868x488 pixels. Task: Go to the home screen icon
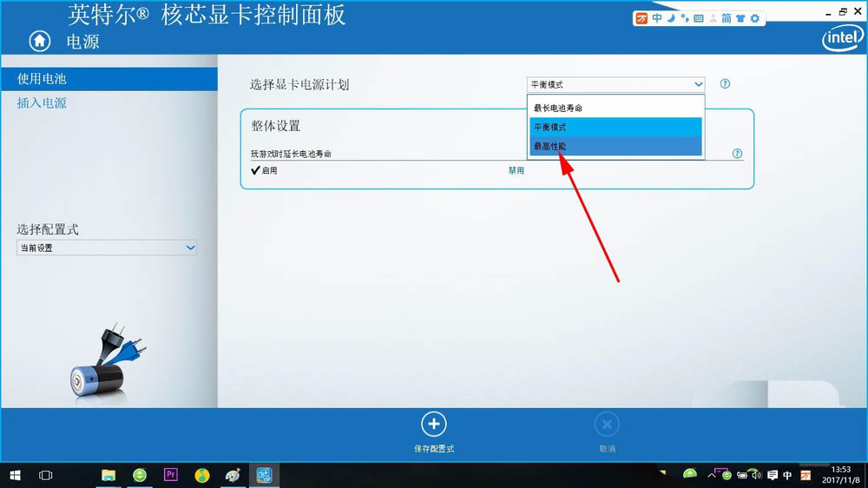(39, 41)
